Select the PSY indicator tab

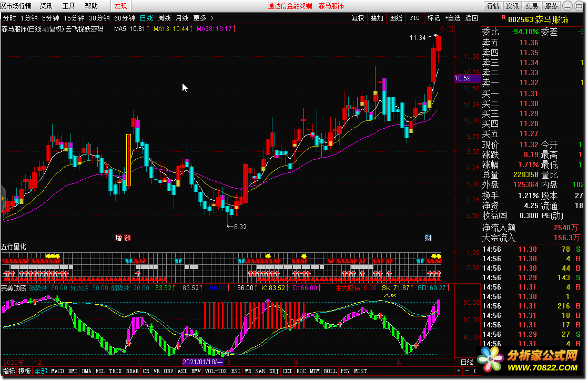point(346,371)
